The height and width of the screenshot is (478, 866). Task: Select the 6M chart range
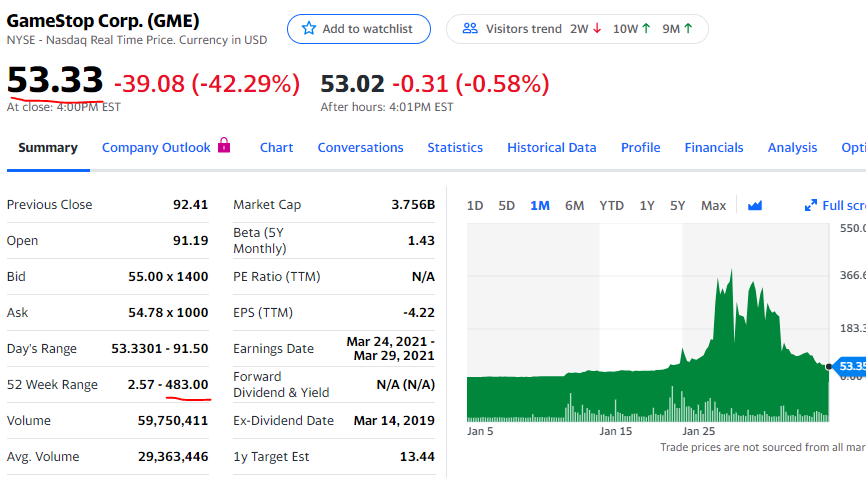point(574,206)
